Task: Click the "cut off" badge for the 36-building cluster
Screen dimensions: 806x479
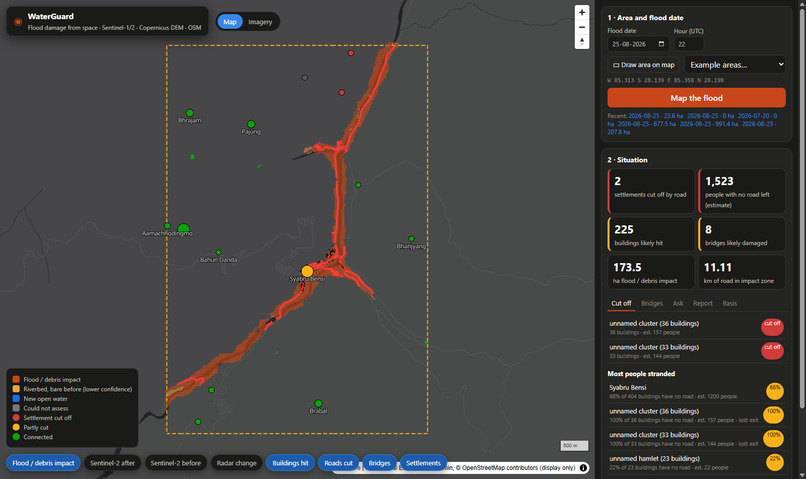Action: point(772,327)
